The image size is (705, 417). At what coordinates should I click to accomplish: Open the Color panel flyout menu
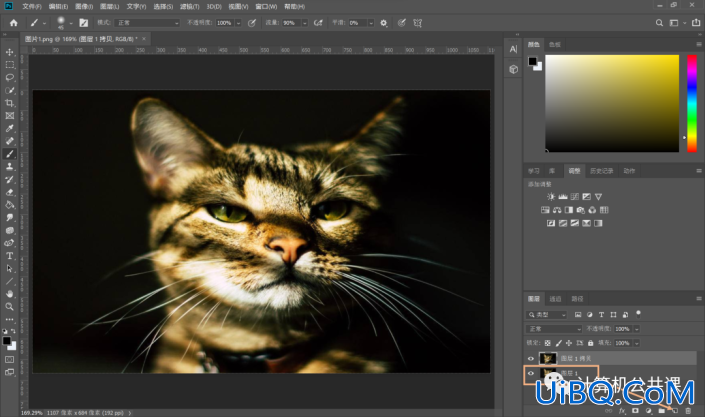(x=699, y=44)
